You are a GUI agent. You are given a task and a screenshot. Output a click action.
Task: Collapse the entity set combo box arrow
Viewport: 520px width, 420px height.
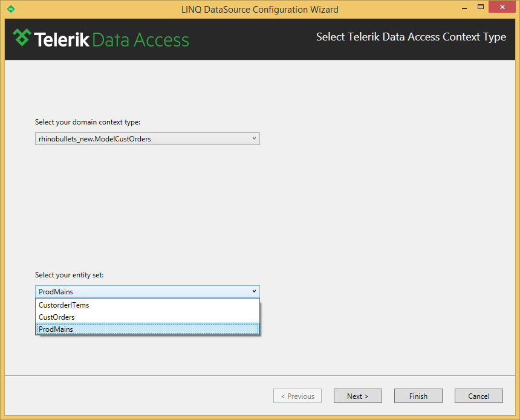click(x=254, y=291)
